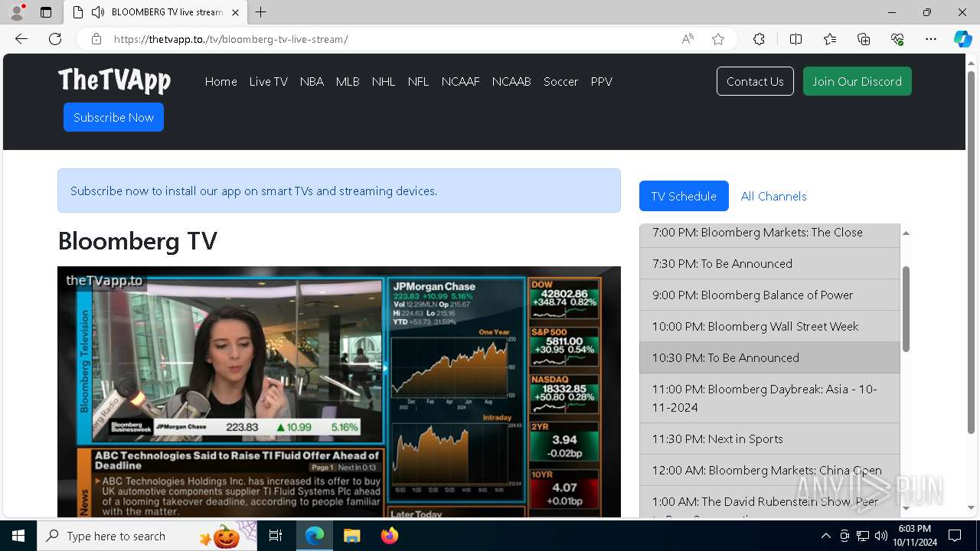Open Read aloud icon in address bar
This screenshot has width=980, height=551.
click(688, 39)
